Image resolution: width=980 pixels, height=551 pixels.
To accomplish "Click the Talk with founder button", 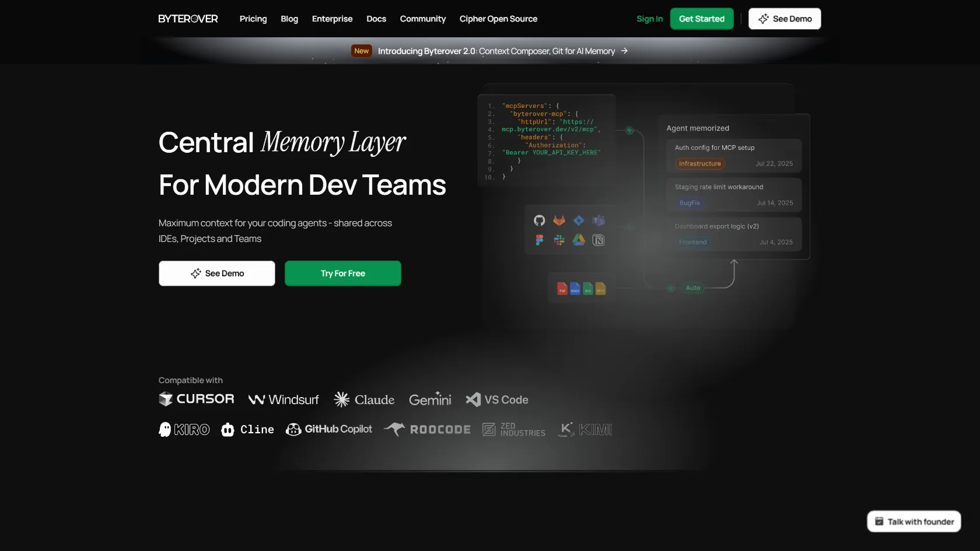I will pos(914,522).
